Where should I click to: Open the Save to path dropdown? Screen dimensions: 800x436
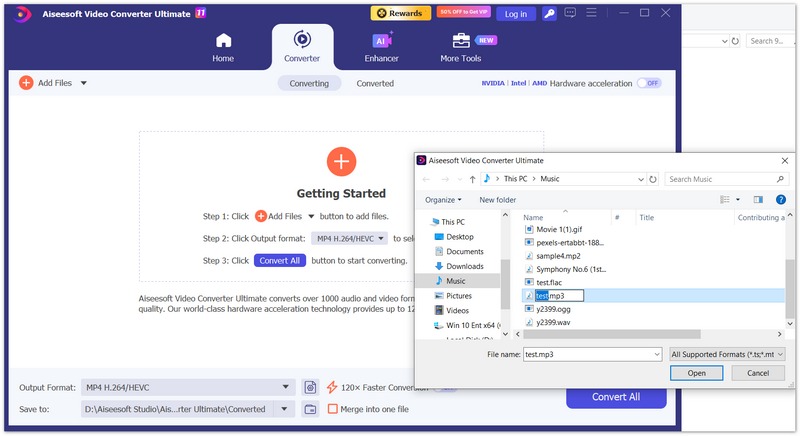284,409
